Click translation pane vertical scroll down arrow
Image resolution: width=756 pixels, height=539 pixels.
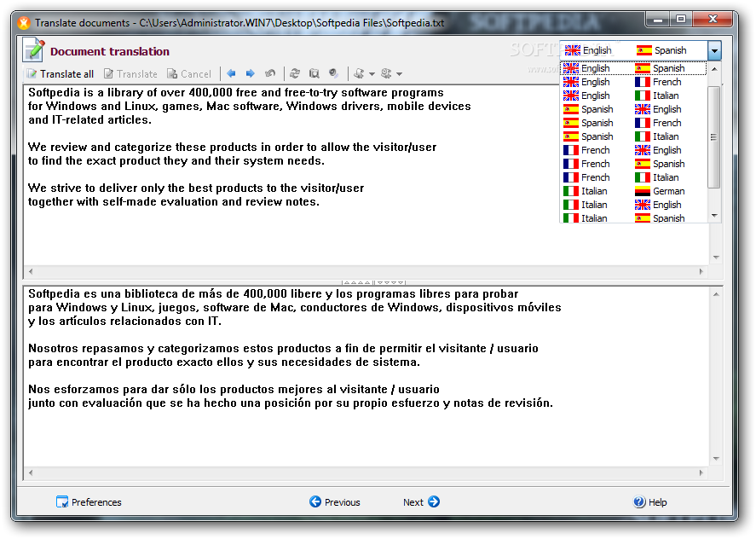[x=716, y=459]
